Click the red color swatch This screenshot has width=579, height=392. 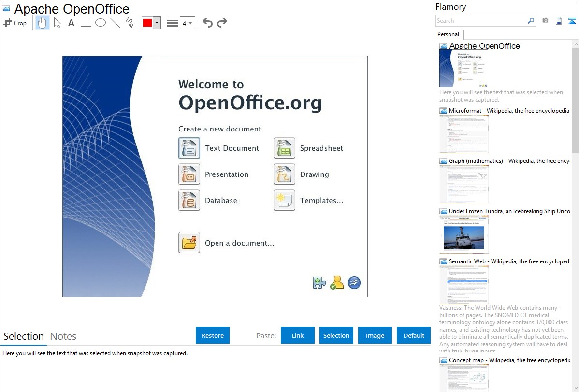(147, 23)
